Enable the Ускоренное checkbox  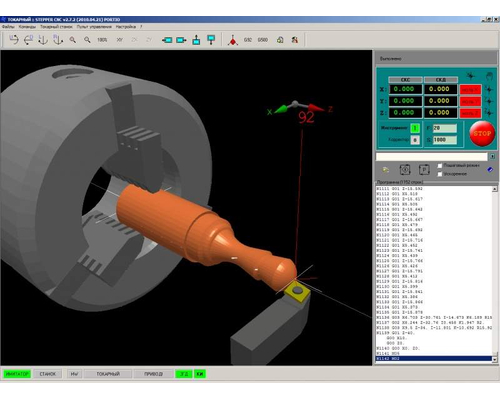pyautogui.click(x=440, y=174)
